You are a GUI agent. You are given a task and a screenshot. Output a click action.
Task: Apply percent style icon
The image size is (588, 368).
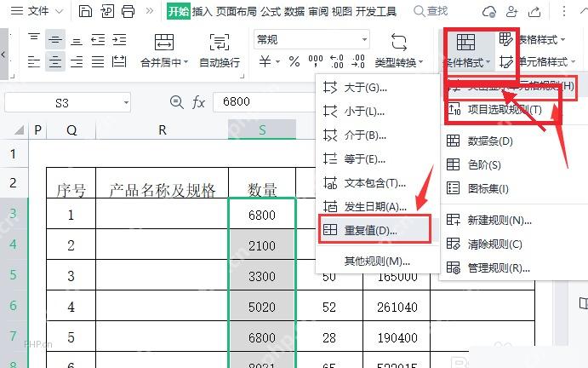tap(294, 61)
